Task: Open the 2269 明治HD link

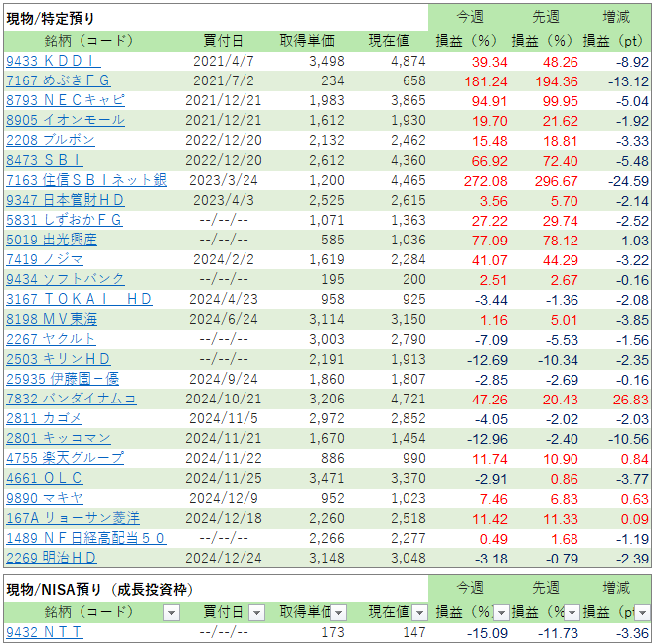Action: [52, 558]
